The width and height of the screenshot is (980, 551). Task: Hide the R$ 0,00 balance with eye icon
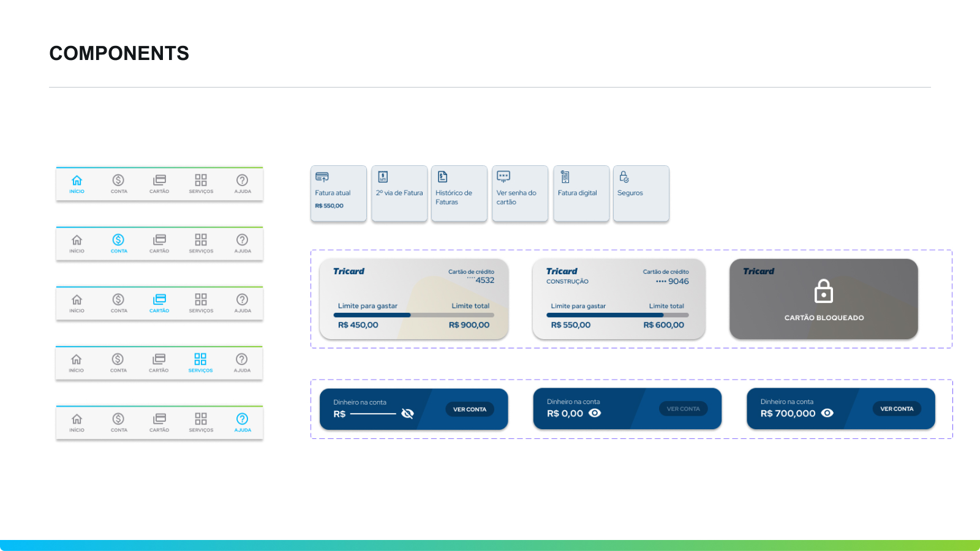(595, 413)
